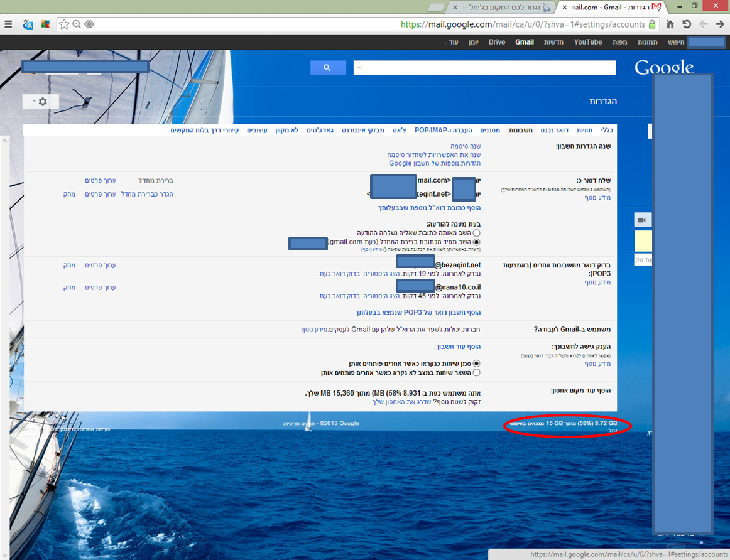The height and width of the screenshot is (560, 730).
Task: Click 'Drive' in the Google bar
Action: click(x=497, y=42)
